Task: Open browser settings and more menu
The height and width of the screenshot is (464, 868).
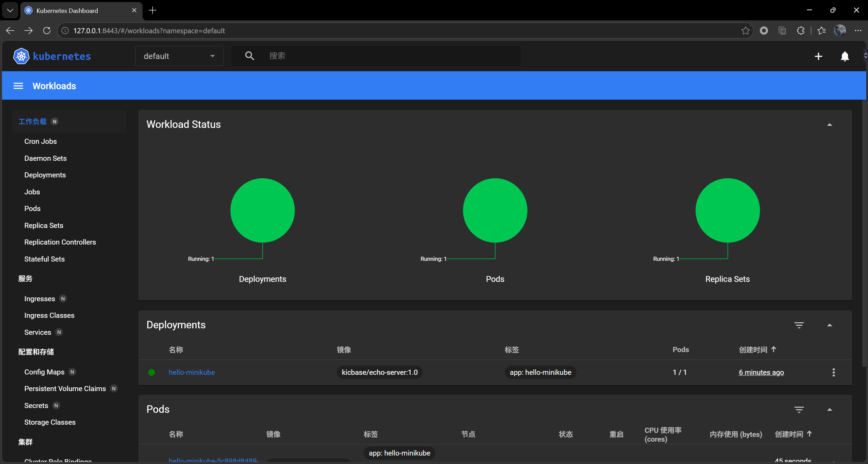Action: (858, 31)
